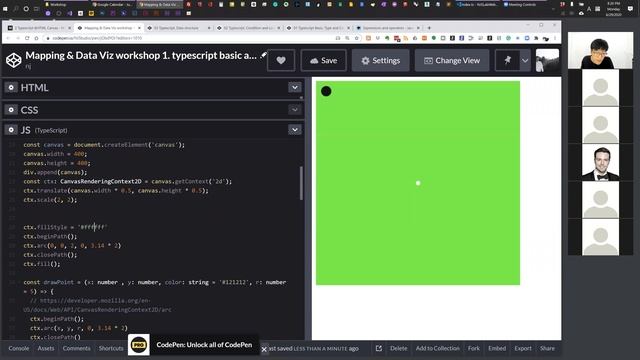Place cursor in ctx.fillStyle line
The height and width of the screenshot is (360, 640).
pyautogui.click(x=65, y=227)
